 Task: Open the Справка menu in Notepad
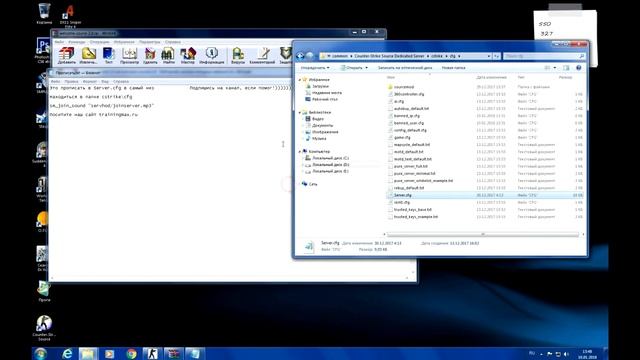pyautogui.click(x=121, y=82)
